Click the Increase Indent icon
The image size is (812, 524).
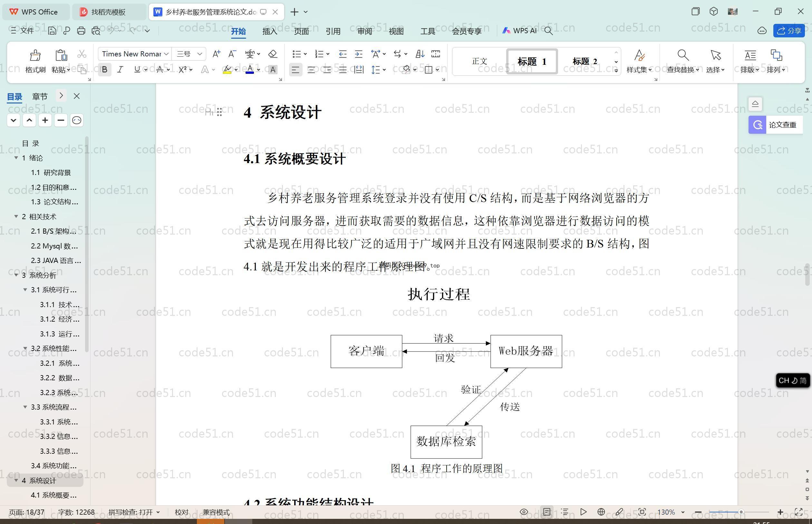359,54
